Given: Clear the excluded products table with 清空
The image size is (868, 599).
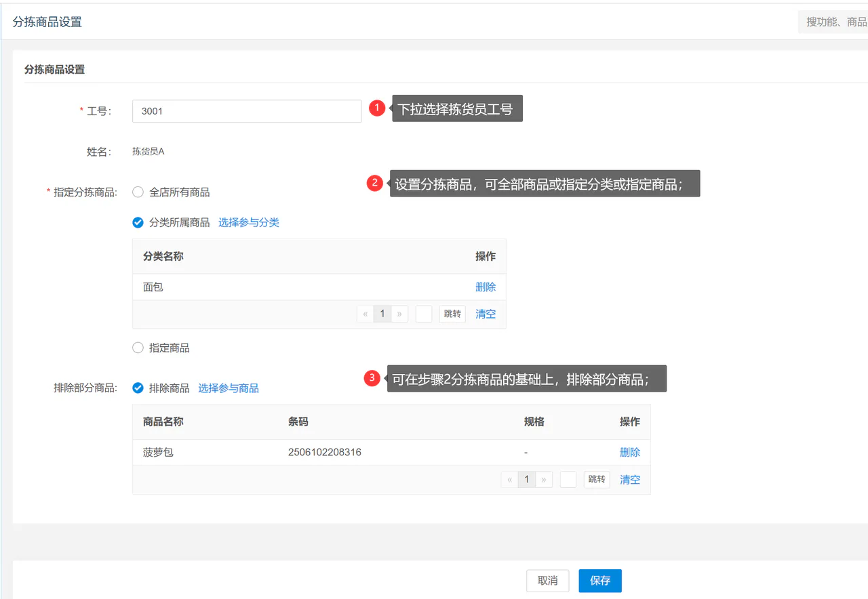Looking at the screenshot, I should 630,479.
